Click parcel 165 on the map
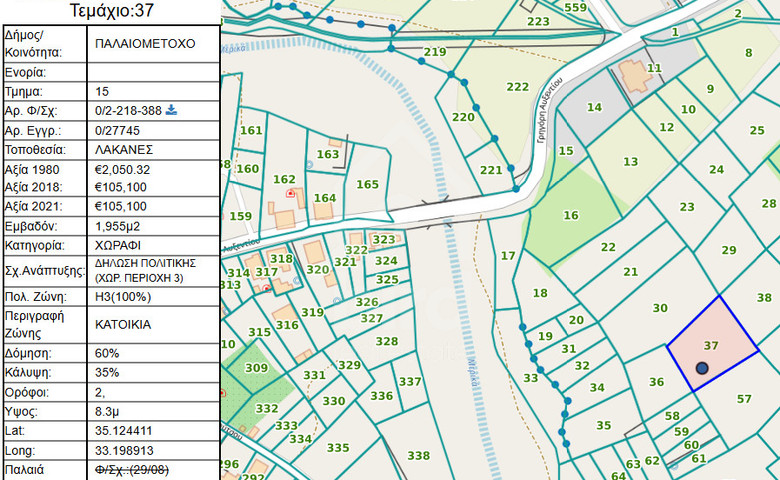 pos(368,184)
